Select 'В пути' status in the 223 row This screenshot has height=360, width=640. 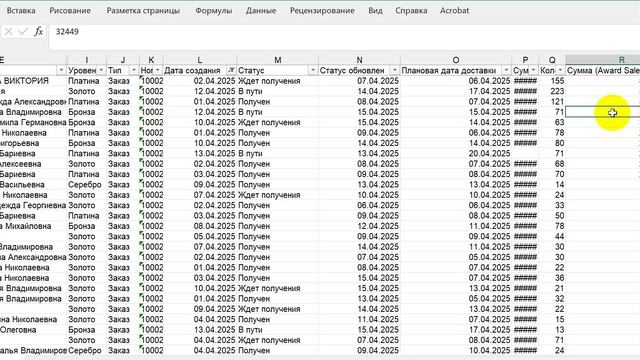278,91
